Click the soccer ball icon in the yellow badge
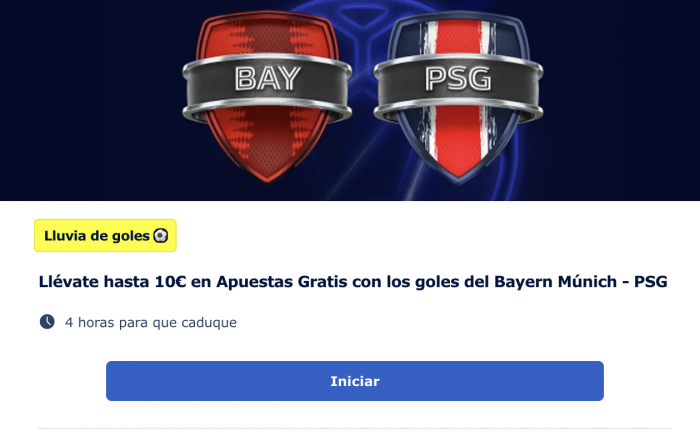This screenshot has height=441, width=700. click(x=161, y=236)
